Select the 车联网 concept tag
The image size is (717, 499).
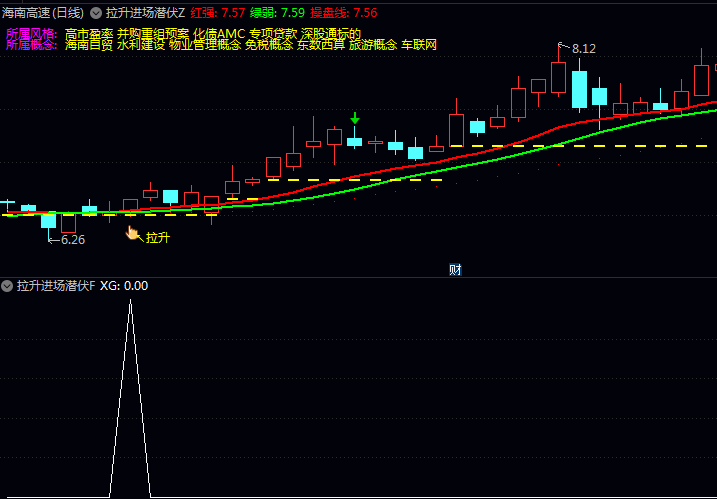419,45
